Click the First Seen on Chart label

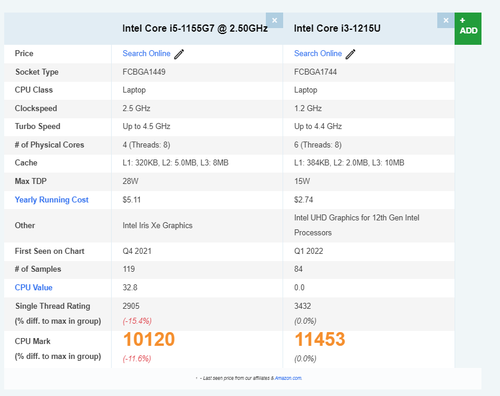point(49,251)
